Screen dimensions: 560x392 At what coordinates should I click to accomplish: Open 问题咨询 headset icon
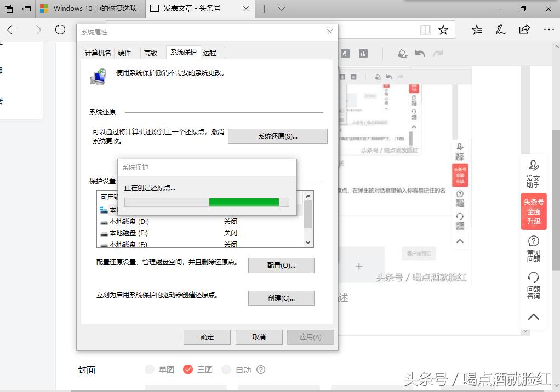coord(533,280)
